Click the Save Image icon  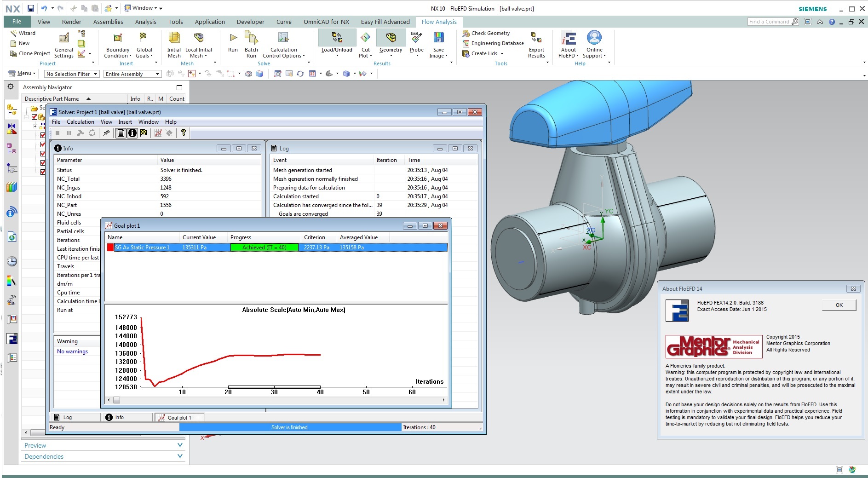pos(439,38)
